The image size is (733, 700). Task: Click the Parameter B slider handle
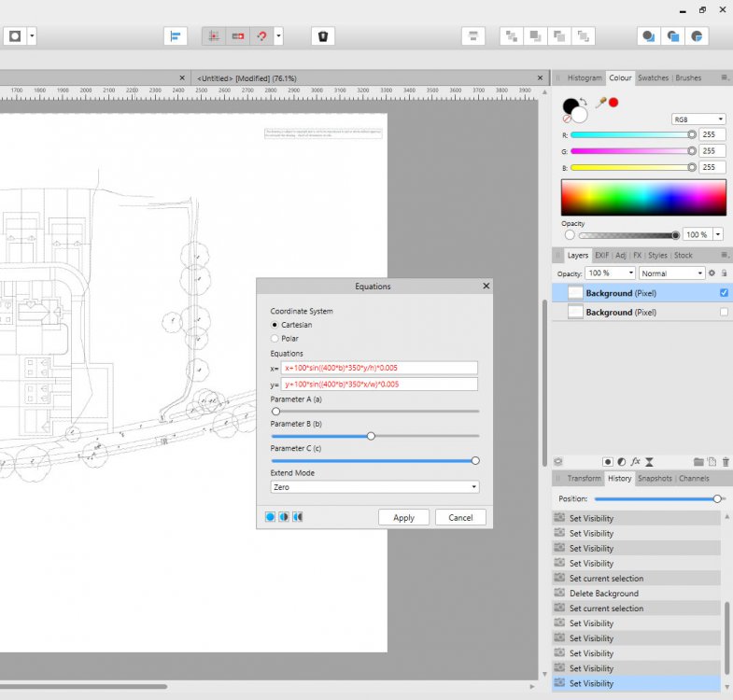(371, 436)
